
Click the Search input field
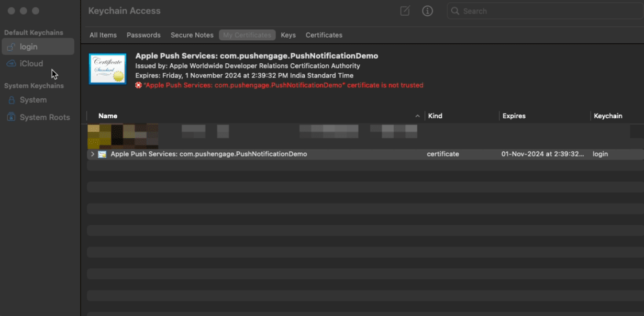(x=545, y=11)
